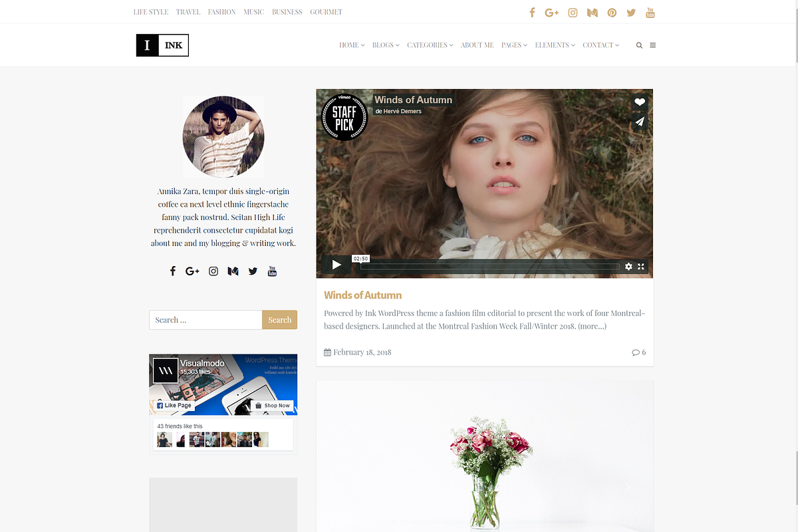The height and width of the screenshot is (532, 798).
Task: Click the video playback progress bar
Action: [490, 266]
